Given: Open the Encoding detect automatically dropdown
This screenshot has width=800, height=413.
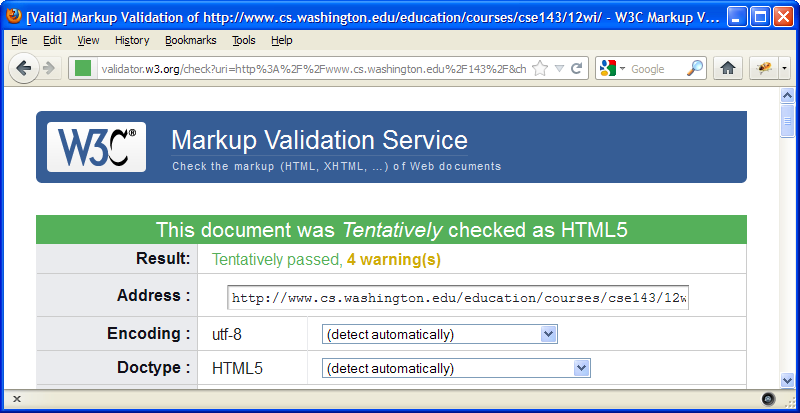Looking at the screenshot, I should coord(439,334).
